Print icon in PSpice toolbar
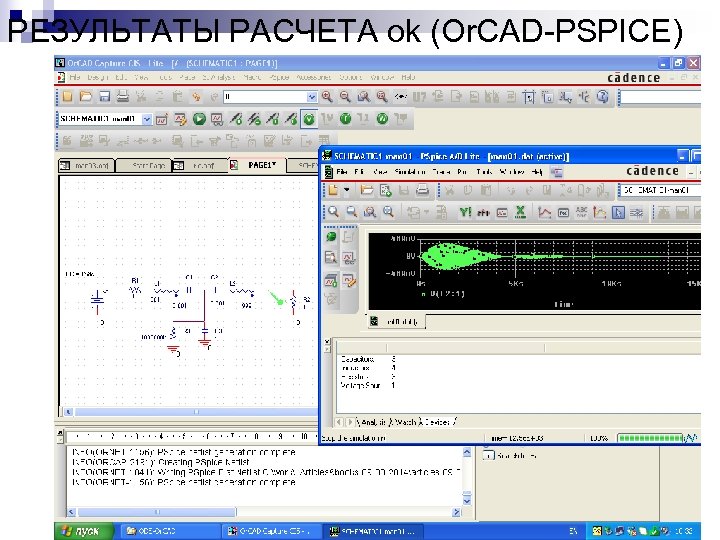720x540 pixels. click(x=422, y=190)
